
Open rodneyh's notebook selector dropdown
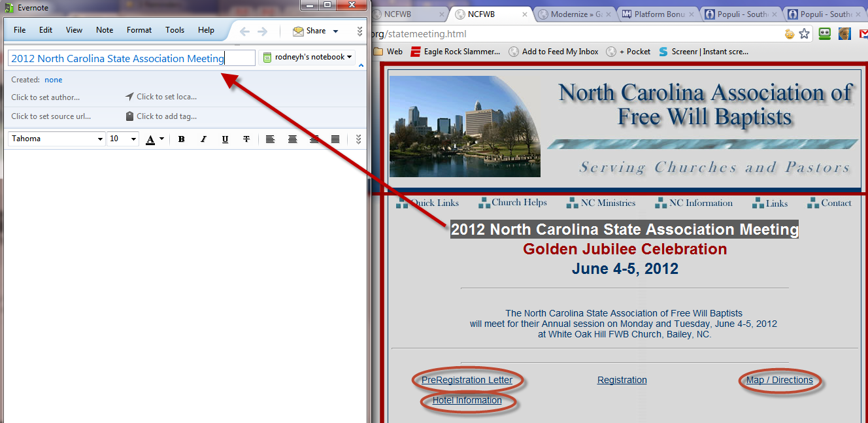click(307, 58)
